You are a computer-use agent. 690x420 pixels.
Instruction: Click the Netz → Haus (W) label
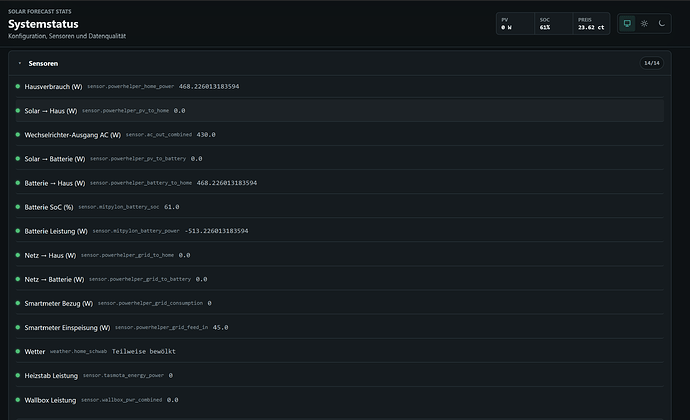coord(50,255)
